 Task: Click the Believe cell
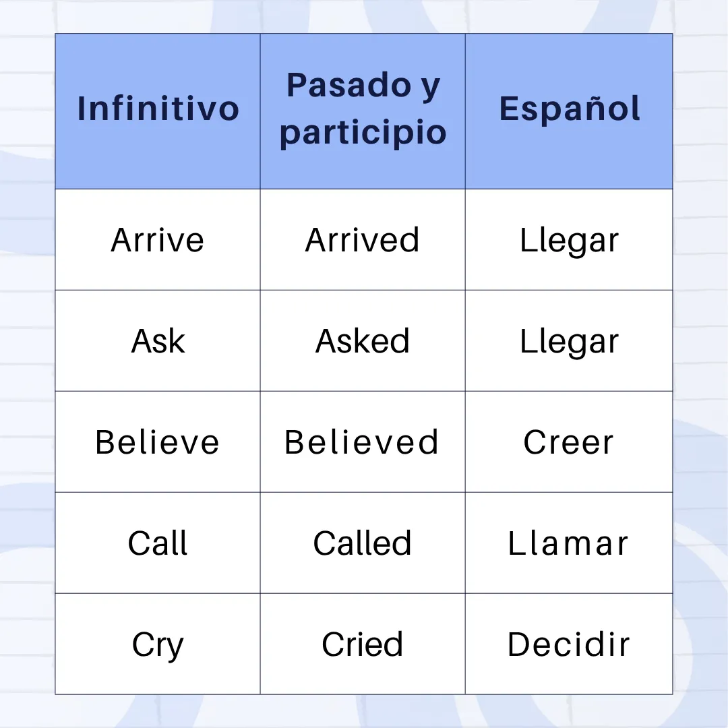(x=158, y=442)
